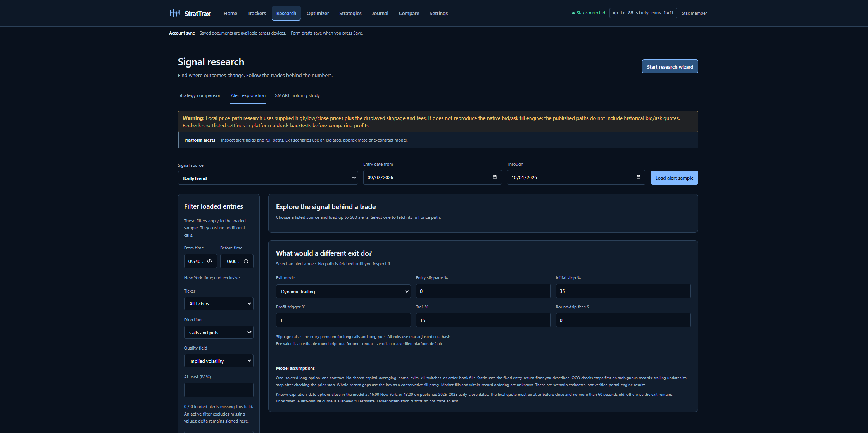Click the study runs left badge
868x433 pixels.
pos(643,13)
